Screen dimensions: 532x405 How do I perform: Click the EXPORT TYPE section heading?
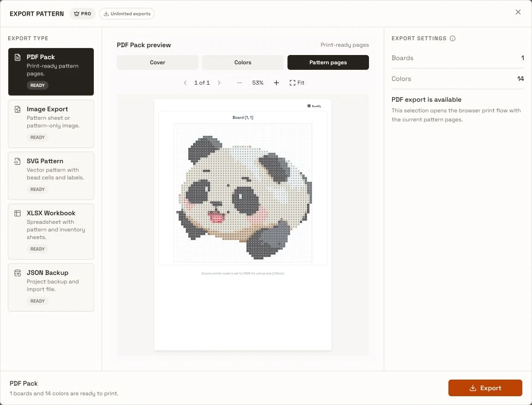pyautogui.click(x=28, y=38)
